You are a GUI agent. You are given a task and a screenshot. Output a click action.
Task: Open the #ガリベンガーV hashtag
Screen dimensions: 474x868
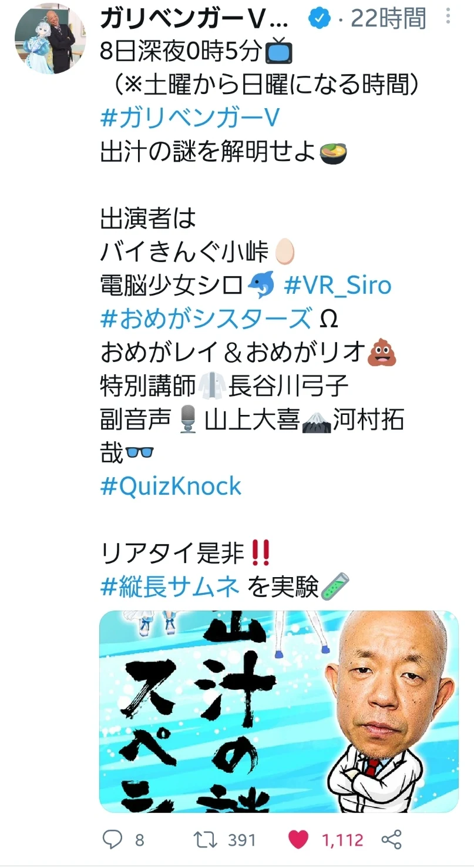pos(190,118)
